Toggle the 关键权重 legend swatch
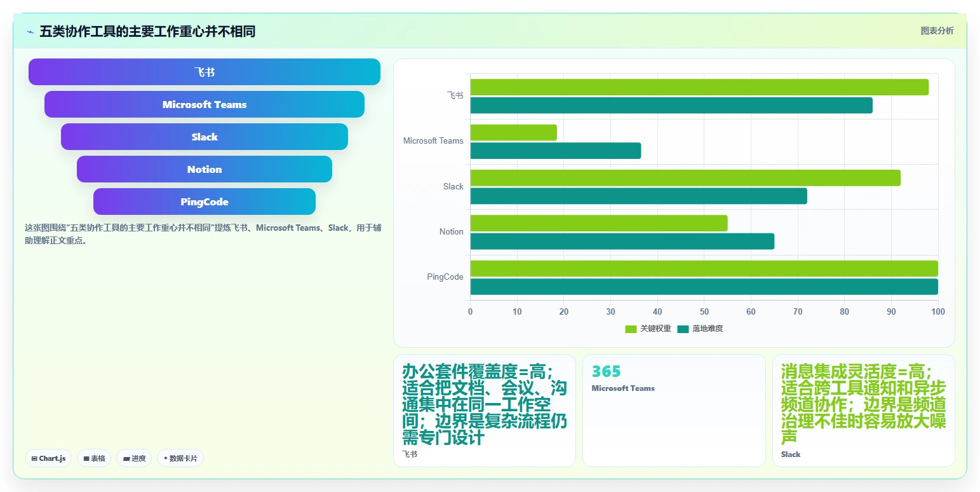This screenshot has height=492, width=980. [631, 329]
